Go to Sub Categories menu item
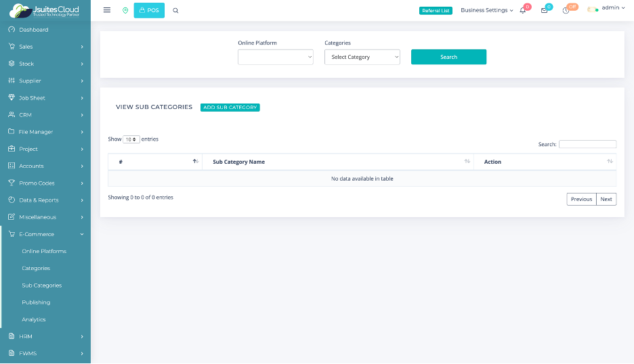This screenshot has width=634, height=364. coord(42,286)
